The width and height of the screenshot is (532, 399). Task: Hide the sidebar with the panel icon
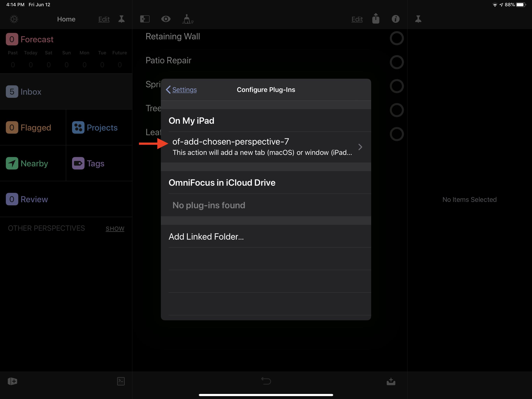click(145, 19)
